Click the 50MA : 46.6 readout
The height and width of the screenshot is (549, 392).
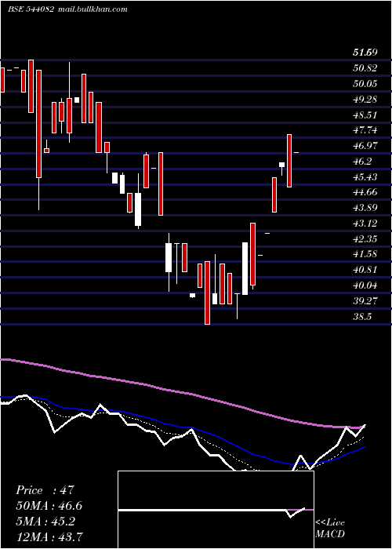click(x=49, y=506)
